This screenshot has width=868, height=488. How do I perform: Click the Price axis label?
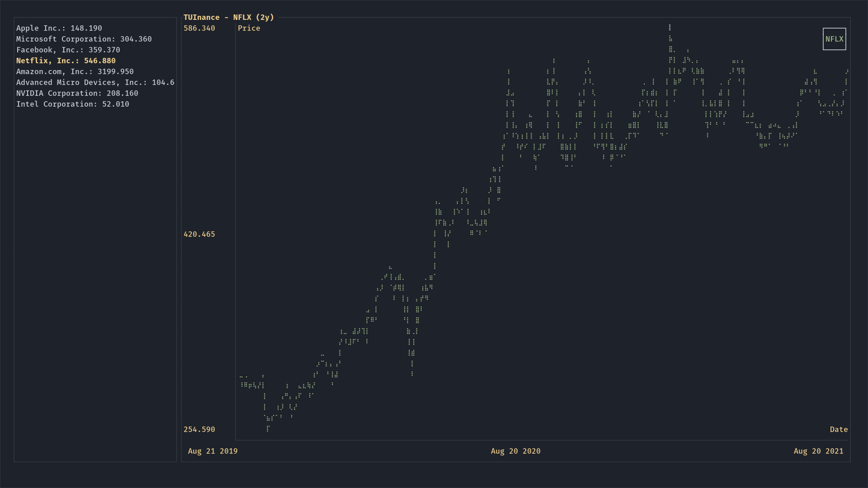249,28
